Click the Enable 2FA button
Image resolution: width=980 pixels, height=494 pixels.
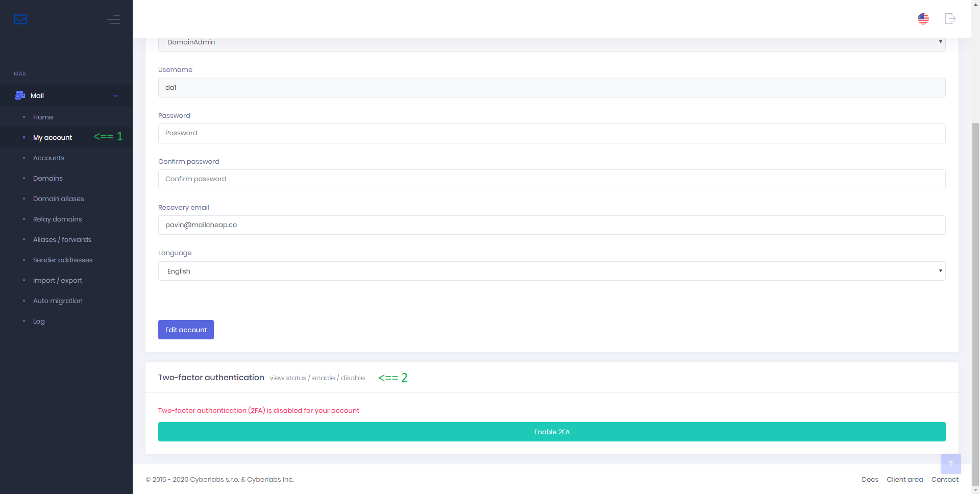[x=551, y=432]
